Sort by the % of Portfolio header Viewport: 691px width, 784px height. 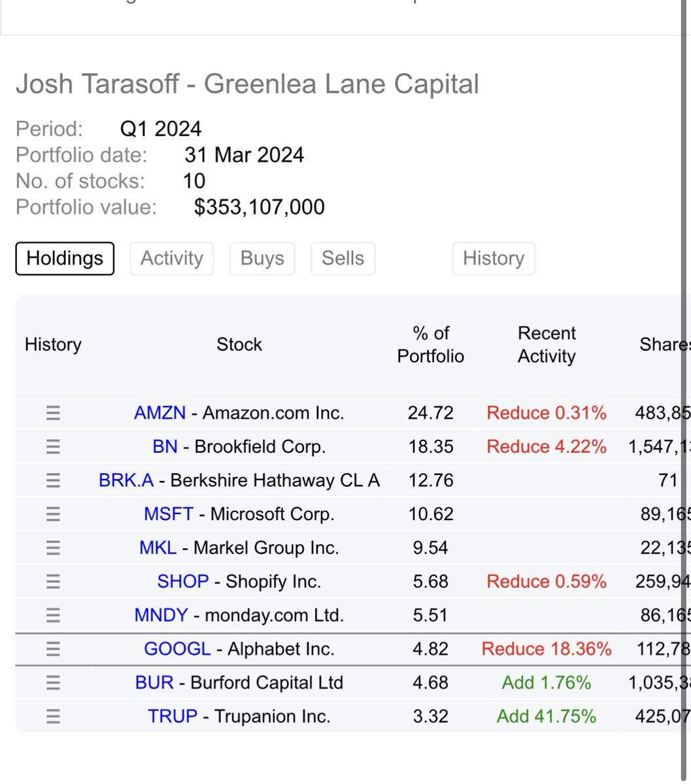click(431, 344)
